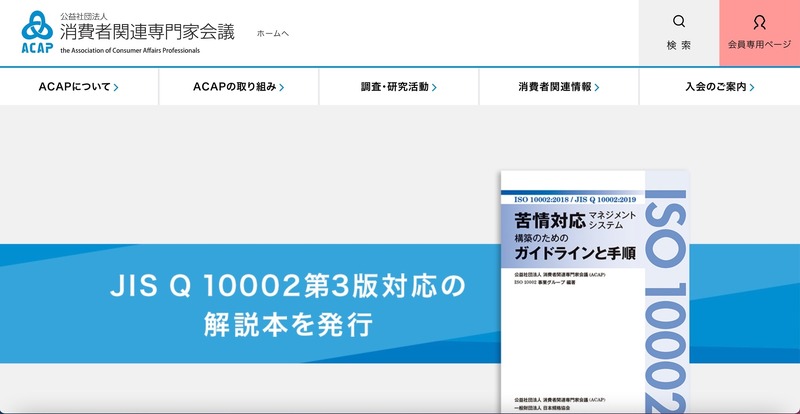Viewport: 800px width, 414px height.
Task: Click the magnifying glass search icon
Action: point(679,22)
